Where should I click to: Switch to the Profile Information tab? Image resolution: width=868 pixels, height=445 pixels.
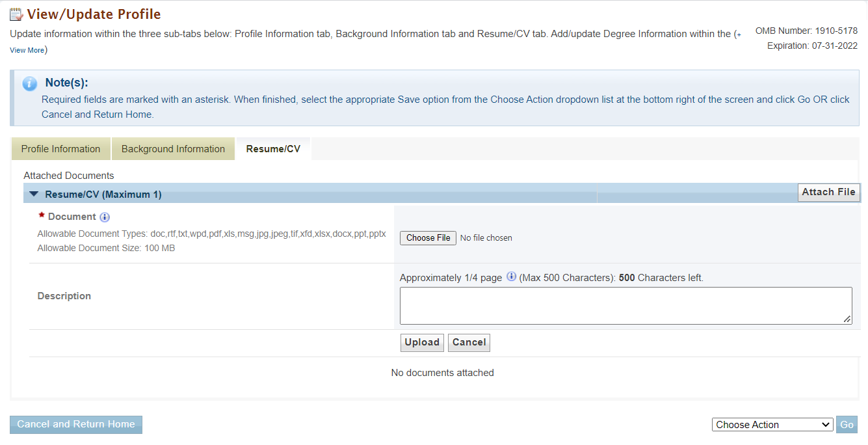pos(61,149)
